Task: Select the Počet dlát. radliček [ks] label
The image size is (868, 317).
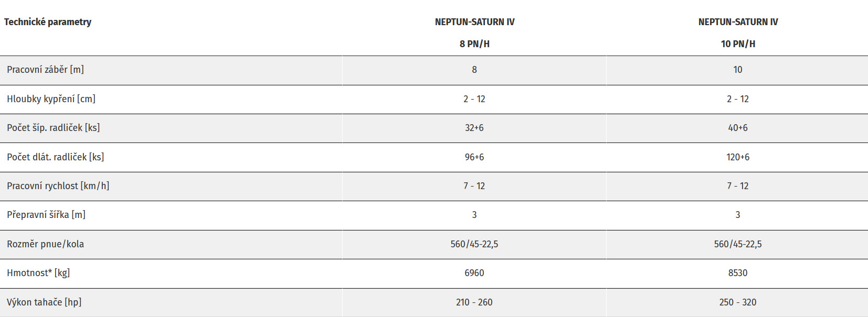Action: pyautogui.click(x=55, y=157)
